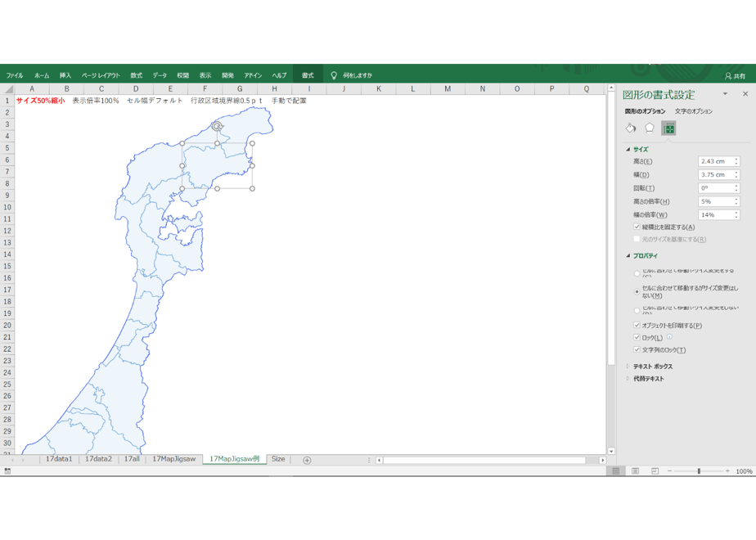Image resolution: width=756 pixels, height=540 pixels.
Task: Switch to the 17all sheet tab
Action: tap(132, 459)
